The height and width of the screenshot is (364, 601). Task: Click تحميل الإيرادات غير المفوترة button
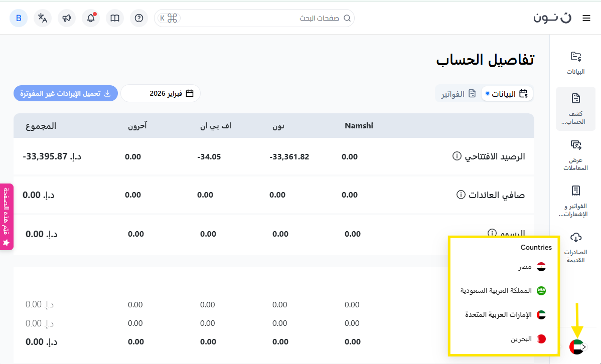[66, 94]
